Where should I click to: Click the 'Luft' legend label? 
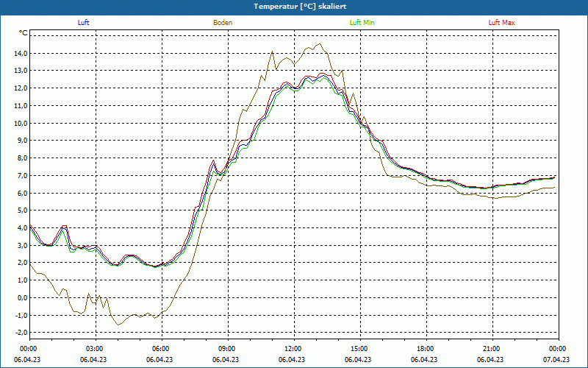tap(83, 23)
